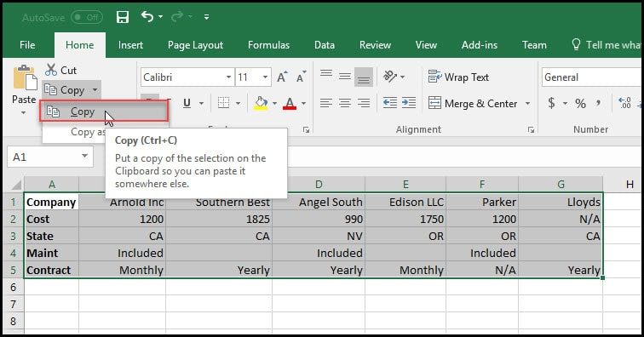Expand the Copy button dropdown arrow
This screenshot has width=644, height=337.
(x=95, y=90)
